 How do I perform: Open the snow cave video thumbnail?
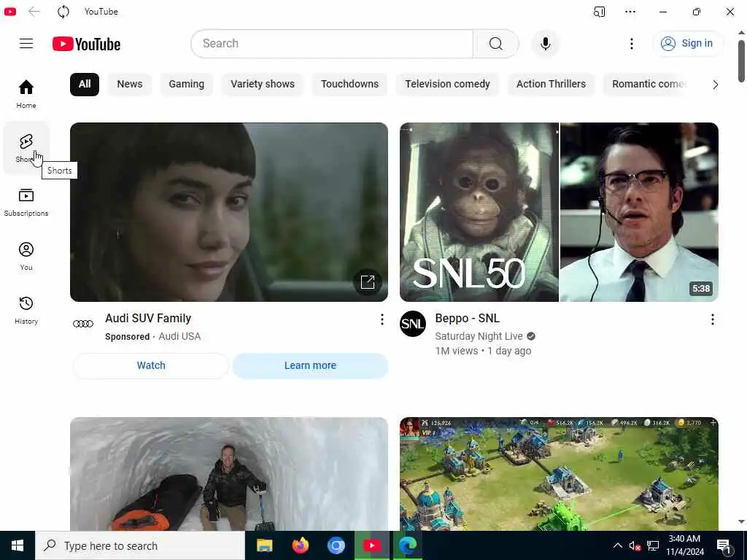click(228, 474)
